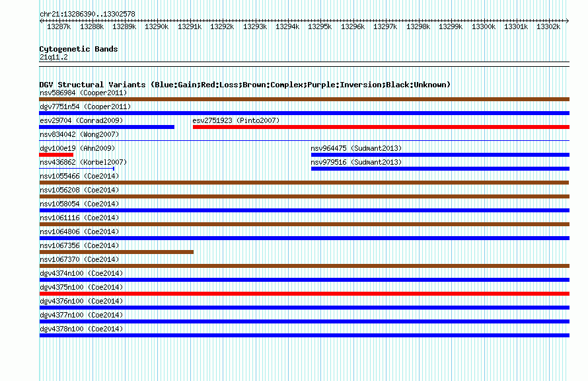This screenshot has width=588, height=381.
Task: Select the brown nsv1055466 complex bar
Action: point(304,183)
